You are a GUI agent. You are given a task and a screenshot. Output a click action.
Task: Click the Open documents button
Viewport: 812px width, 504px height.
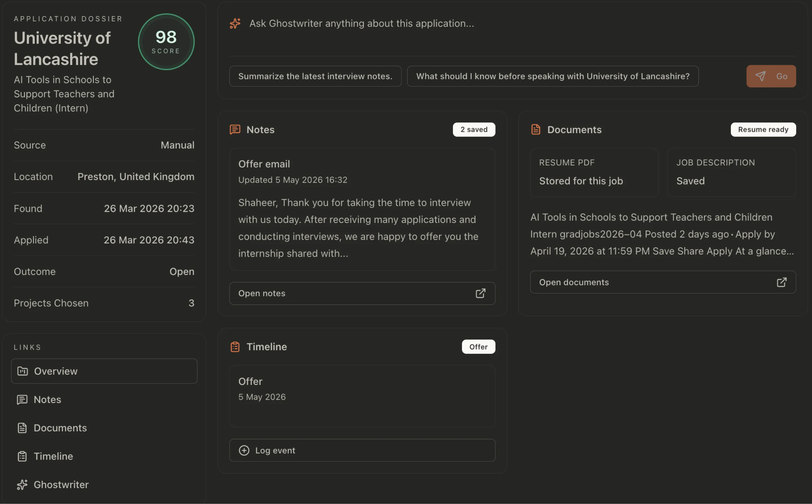[x=663, y=282]
